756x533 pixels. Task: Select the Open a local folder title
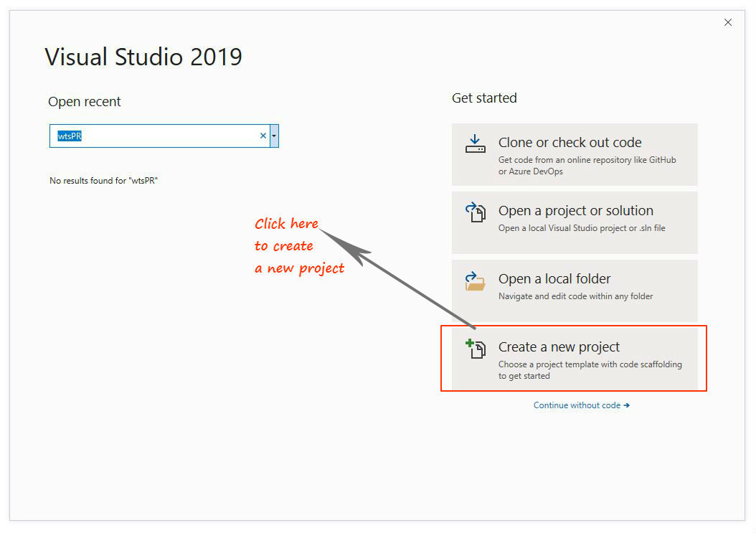click(x=554, y=279)
